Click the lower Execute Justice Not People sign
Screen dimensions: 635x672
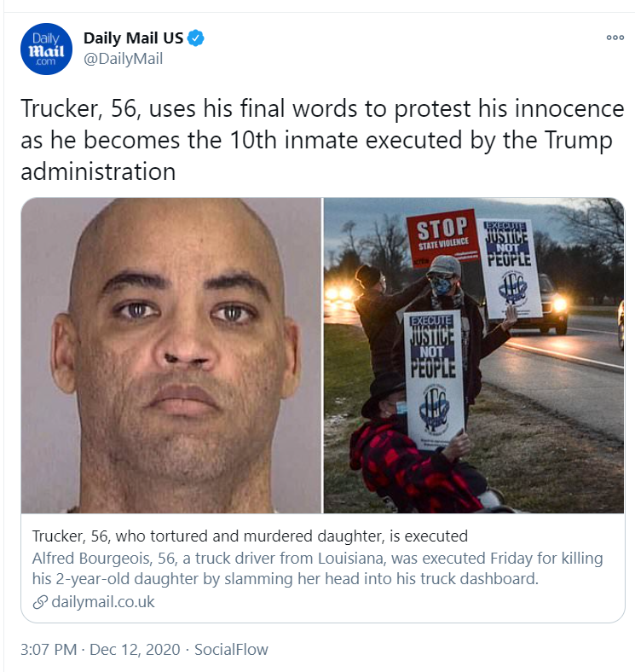tap(434, 377)
